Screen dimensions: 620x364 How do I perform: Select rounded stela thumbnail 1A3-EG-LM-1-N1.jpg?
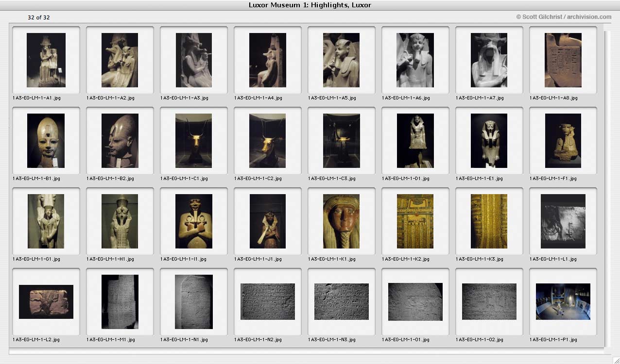pos(194,302)
